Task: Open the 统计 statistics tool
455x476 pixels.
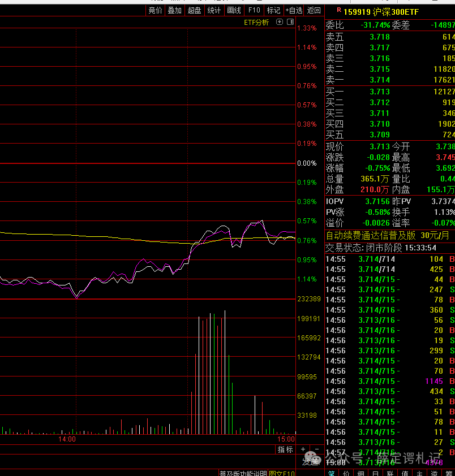Action: (214, 11)
